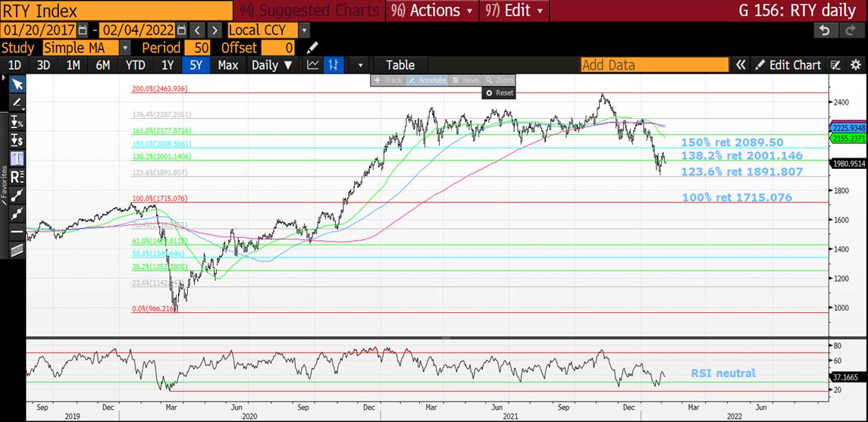Select the 1Y range tab

coord(168,65)
